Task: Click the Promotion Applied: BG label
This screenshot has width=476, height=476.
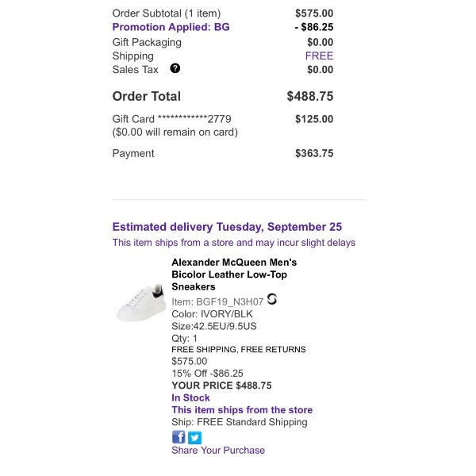Action: [x=171, y=27]
